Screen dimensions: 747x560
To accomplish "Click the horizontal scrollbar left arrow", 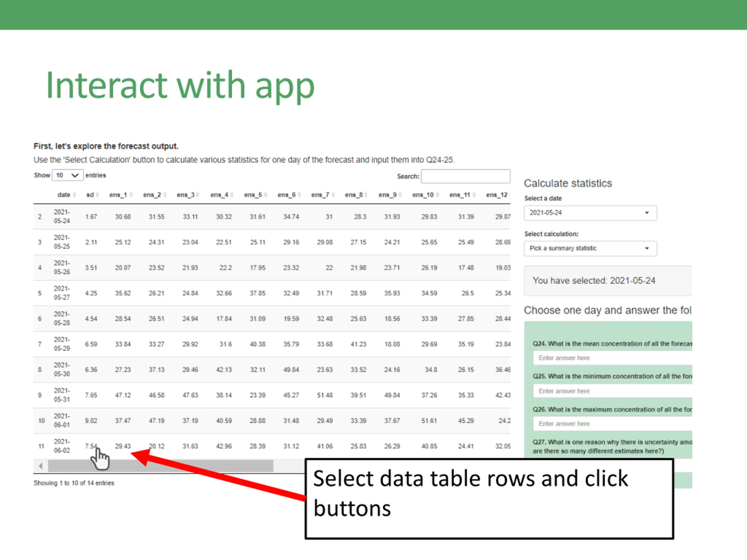I will (x=41, y=466).
